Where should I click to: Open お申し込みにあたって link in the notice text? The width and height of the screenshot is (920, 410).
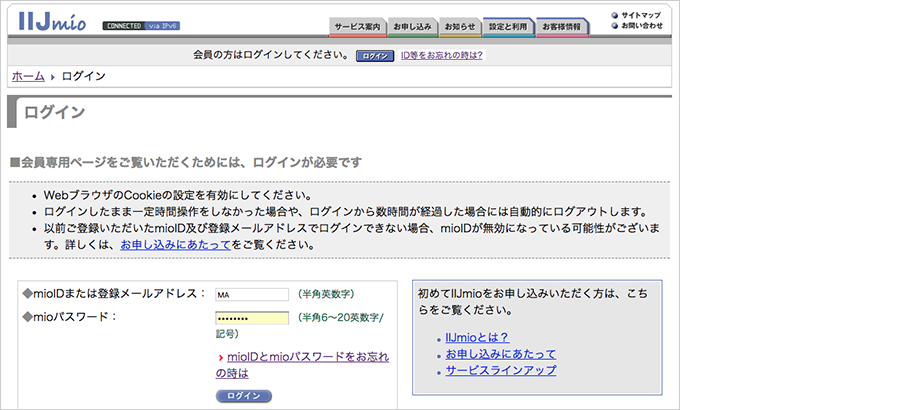[175, 245]
